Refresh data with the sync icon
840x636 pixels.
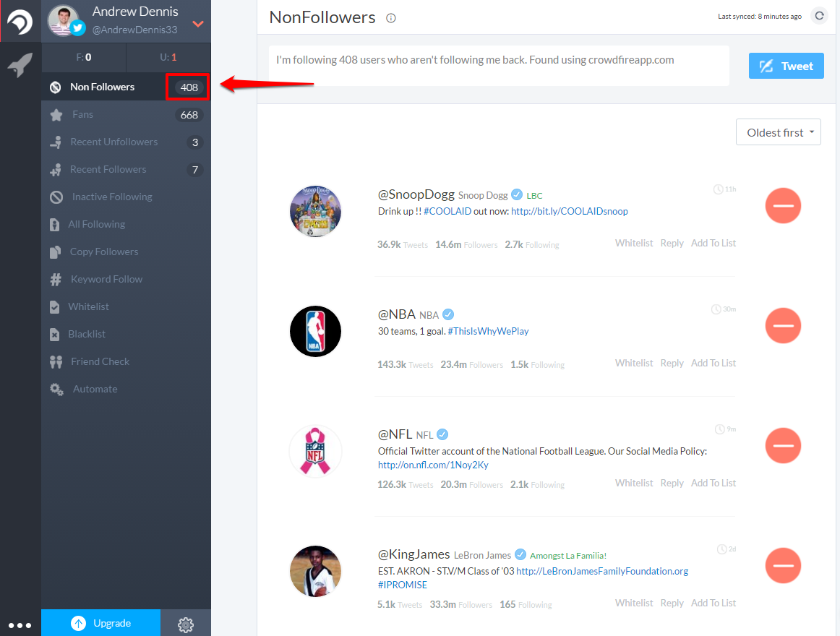click(820, 15)
